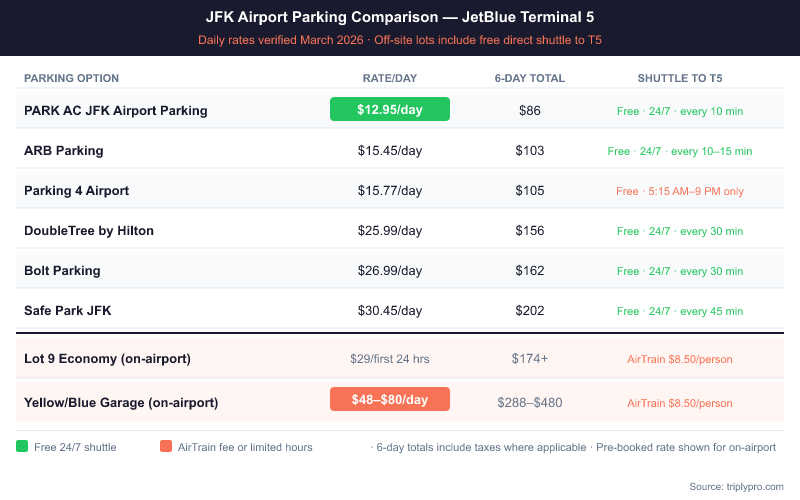Click the SHUTTLE TO T5 column header

tap(680, 78)
